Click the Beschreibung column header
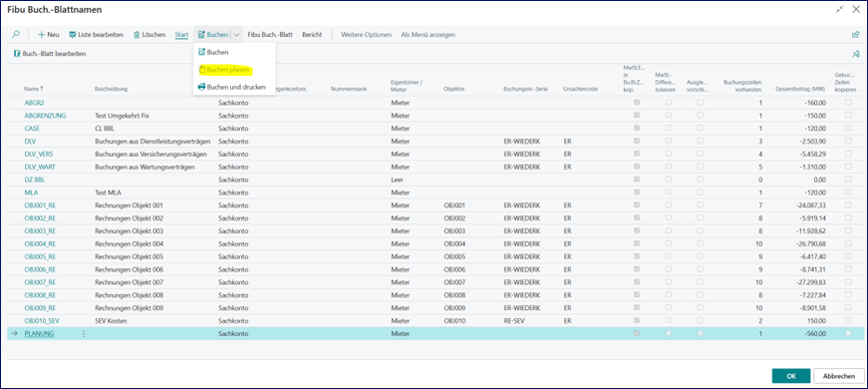The width and height of the screenshot is (868, 389). 112,89
